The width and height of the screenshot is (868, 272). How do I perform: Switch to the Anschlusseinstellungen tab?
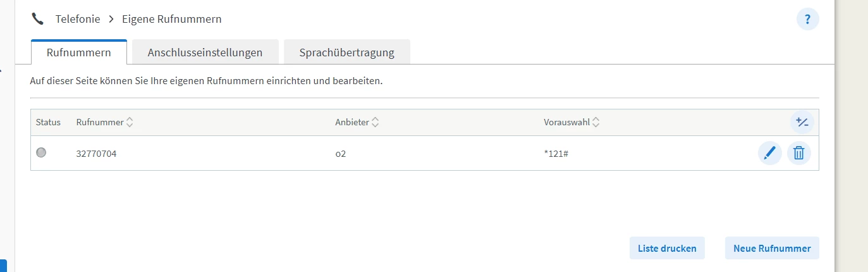(x=205, y=53)
